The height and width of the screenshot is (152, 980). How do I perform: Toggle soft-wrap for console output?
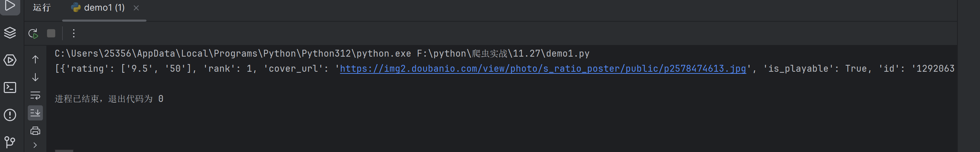35,95
